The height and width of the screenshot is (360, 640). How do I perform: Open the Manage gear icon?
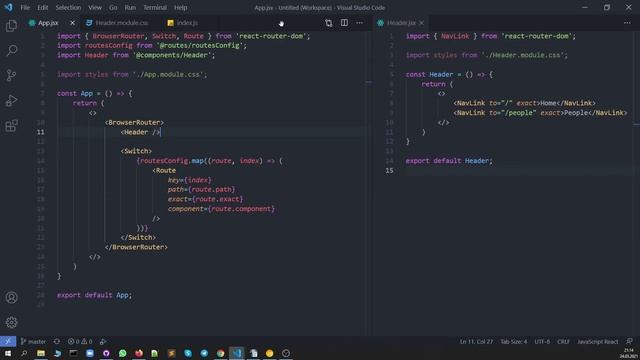(x=11, y=322)
